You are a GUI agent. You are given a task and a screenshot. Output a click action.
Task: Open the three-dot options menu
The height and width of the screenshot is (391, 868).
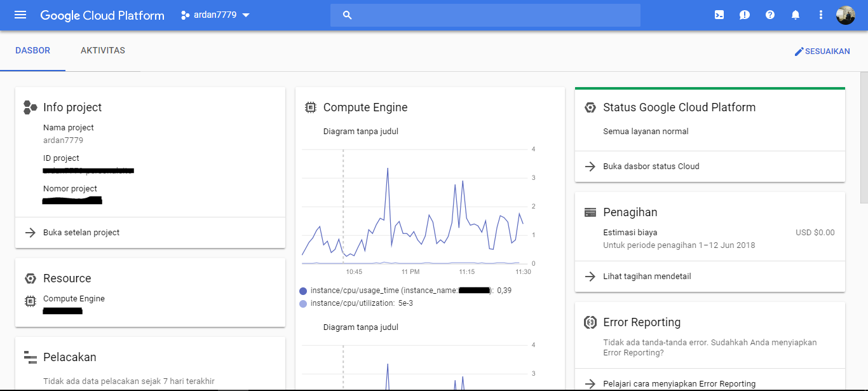click(820, 14)
